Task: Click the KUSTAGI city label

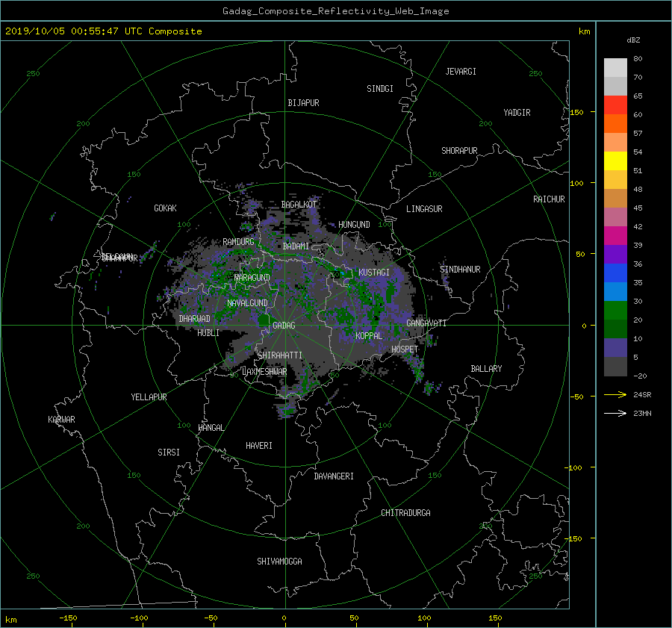Action: click(374, 273)
